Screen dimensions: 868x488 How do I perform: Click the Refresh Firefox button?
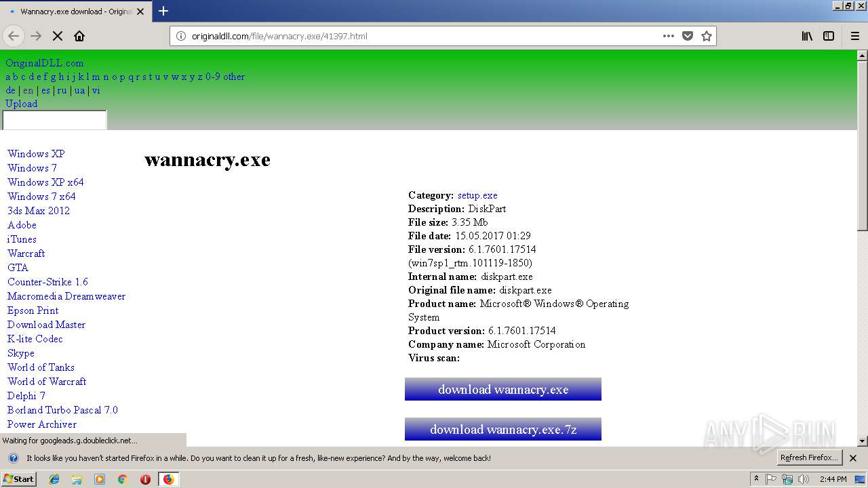coord(809,457)
